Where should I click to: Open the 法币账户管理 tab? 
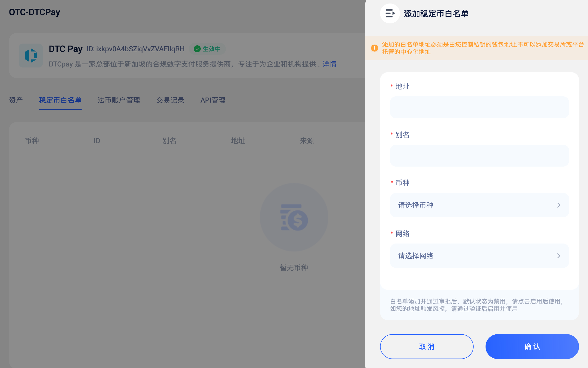(x=119, y=100)
